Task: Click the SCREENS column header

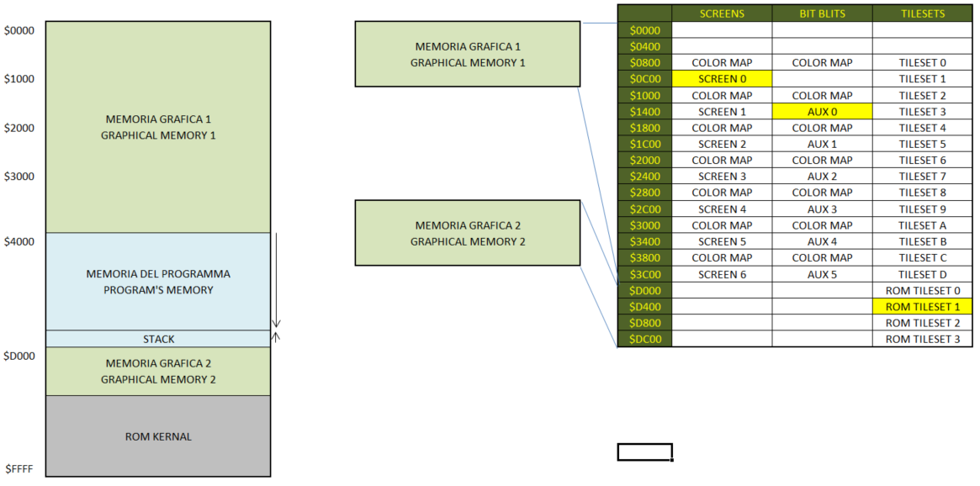Action: tap(722, 13)
